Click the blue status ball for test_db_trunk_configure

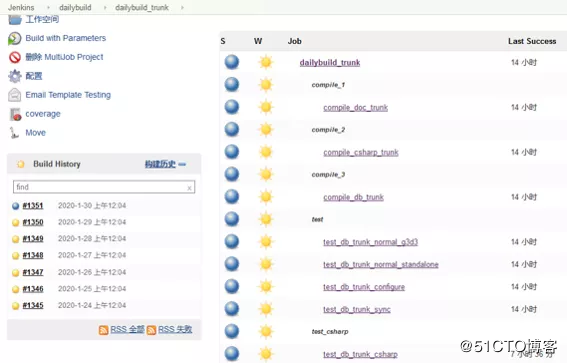point(232,287)
